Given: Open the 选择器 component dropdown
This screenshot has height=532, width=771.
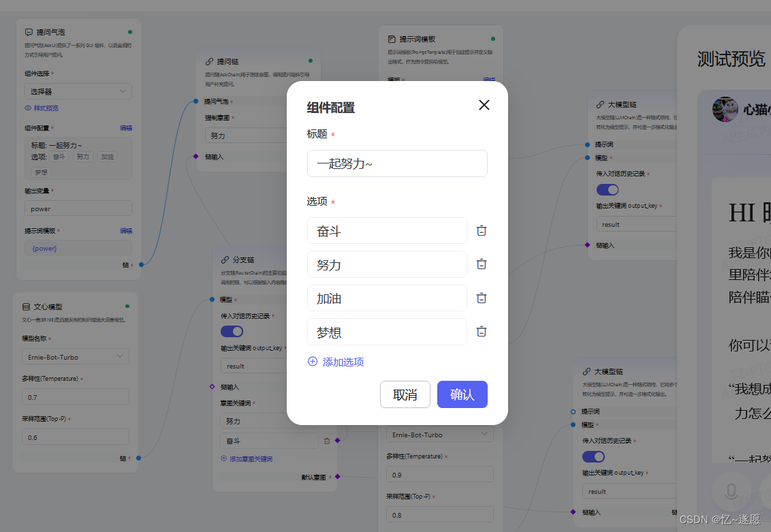Looking at the screenshot, I should pos(78,91).
